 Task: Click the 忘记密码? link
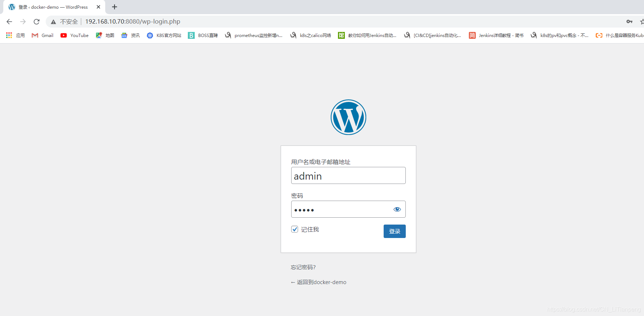point(303,267)
